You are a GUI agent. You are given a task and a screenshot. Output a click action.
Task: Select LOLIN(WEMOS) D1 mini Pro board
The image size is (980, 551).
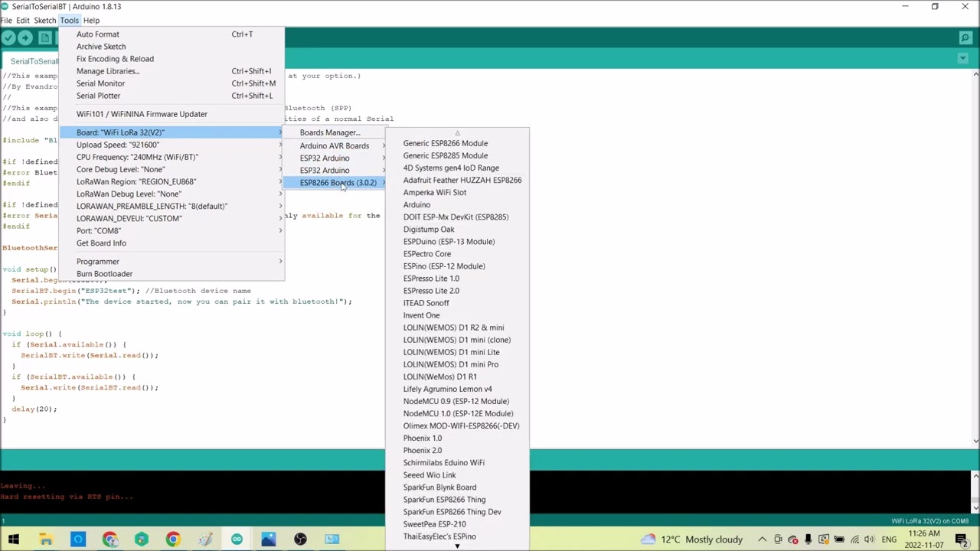click(457, 364)
